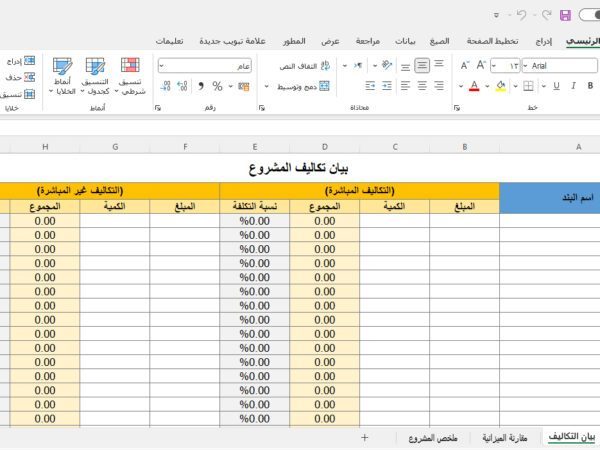This screenshot has width=600, height=450.
Task: Toggle middle vertical alignment button
Action: point(422,65)
